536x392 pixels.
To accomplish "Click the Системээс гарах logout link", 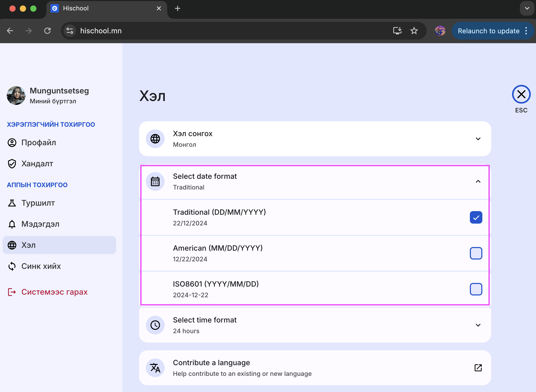I will (x=54, y=292).
